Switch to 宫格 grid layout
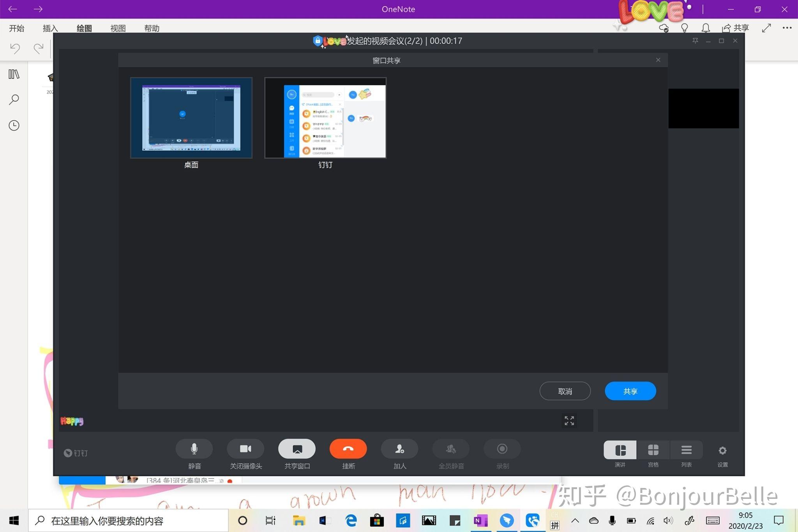 pos(653,451)
